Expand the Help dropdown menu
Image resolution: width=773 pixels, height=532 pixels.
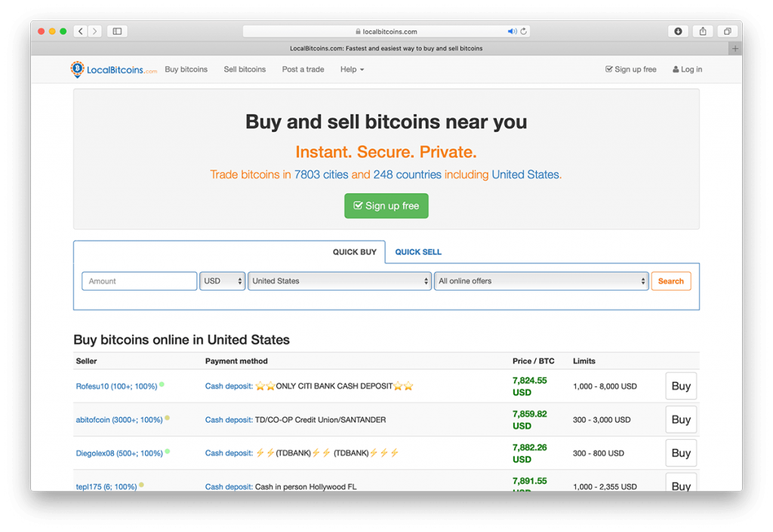[352, 69]
